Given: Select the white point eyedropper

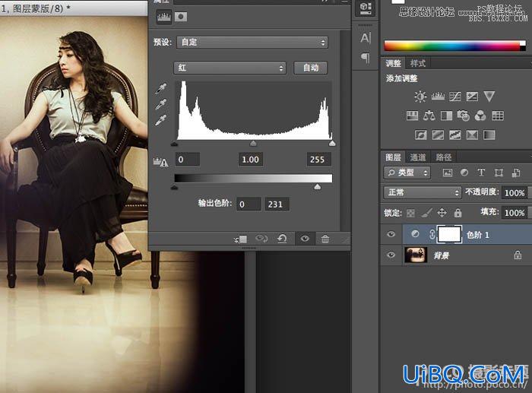Looking at the screenshot, I should click(161, 120).
